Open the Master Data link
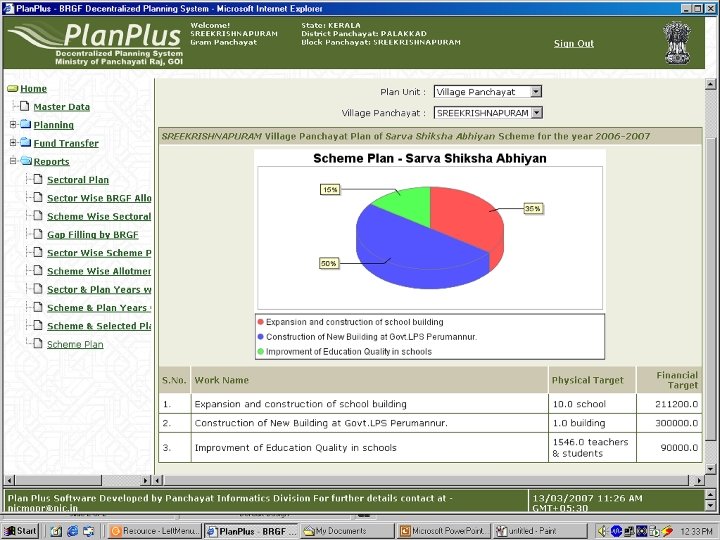Viewport: 720px width, 540px height. click(62, 107)
